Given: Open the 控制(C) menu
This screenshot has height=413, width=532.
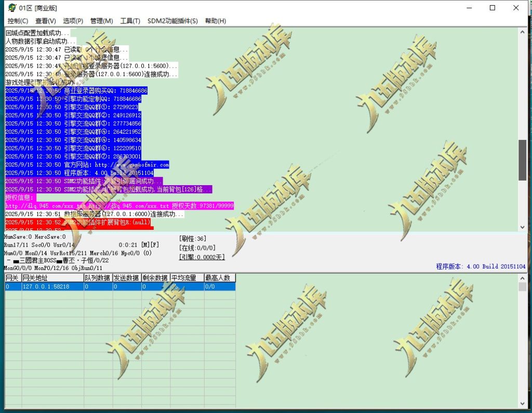Looking at the screenshot, I should coord(18,21).
